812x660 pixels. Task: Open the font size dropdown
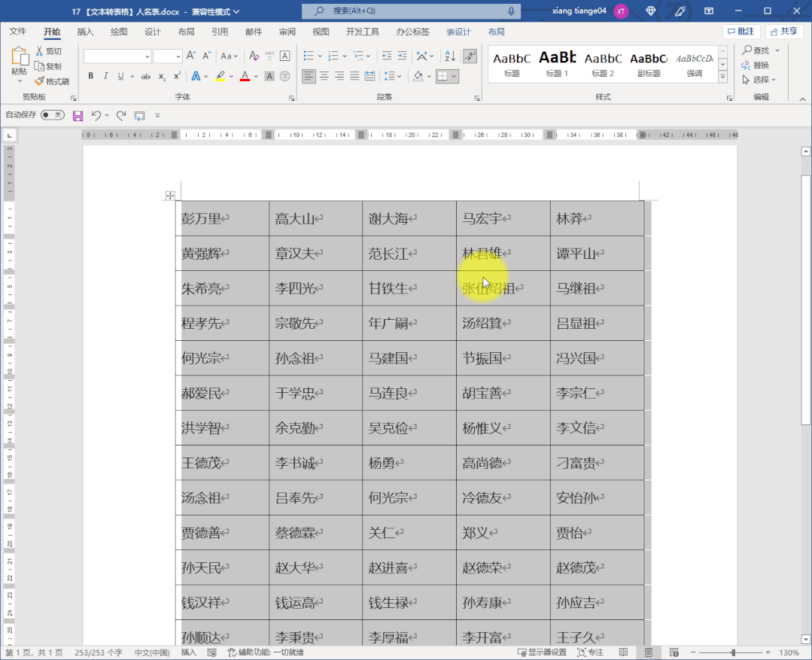coord(178,56)
